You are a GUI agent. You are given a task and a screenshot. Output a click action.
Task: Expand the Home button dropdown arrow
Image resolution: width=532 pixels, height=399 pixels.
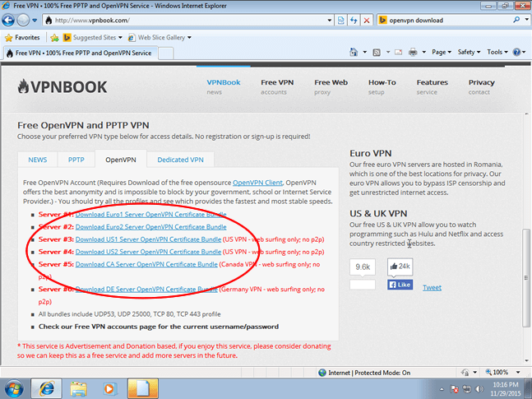point(365,52)
